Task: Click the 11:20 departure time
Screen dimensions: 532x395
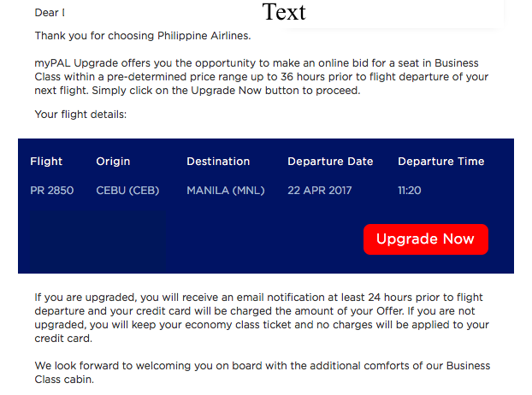Action: coord(409,190)
